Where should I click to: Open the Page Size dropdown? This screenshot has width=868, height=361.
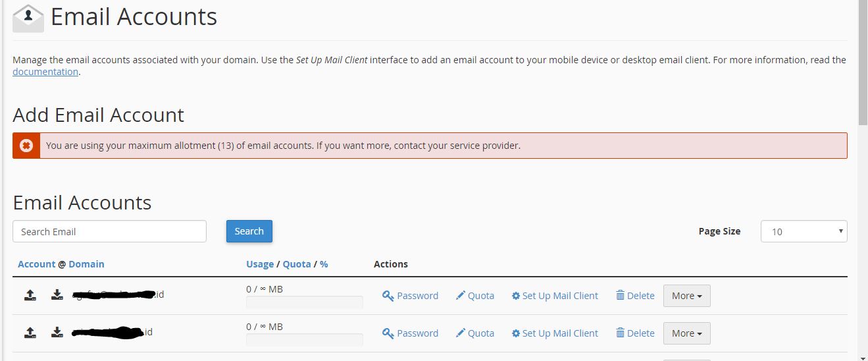(x=804, y=231)
